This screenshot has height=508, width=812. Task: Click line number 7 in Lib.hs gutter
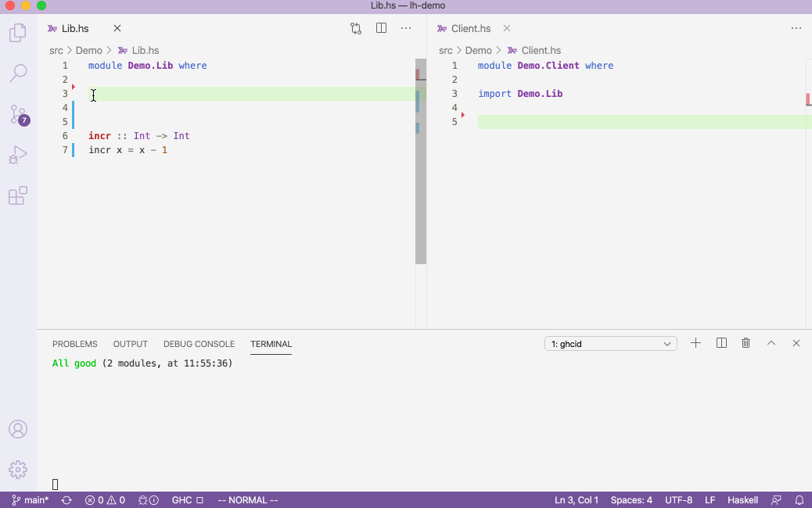coord(65,150)
